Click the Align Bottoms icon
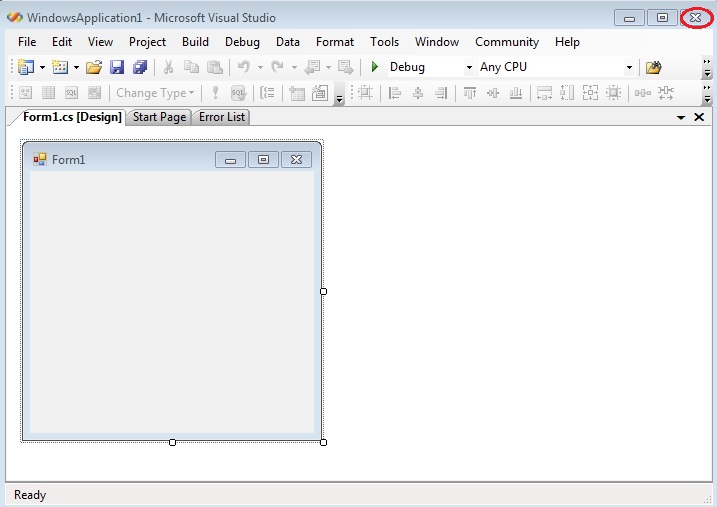Image resolution: width=717 pixels, height=507 pixels. pos(516,93)
